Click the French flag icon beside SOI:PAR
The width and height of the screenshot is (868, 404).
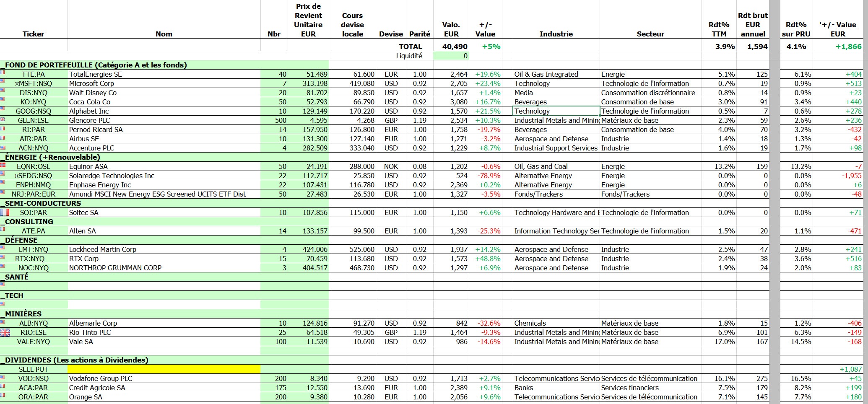(x=5, y=212)
